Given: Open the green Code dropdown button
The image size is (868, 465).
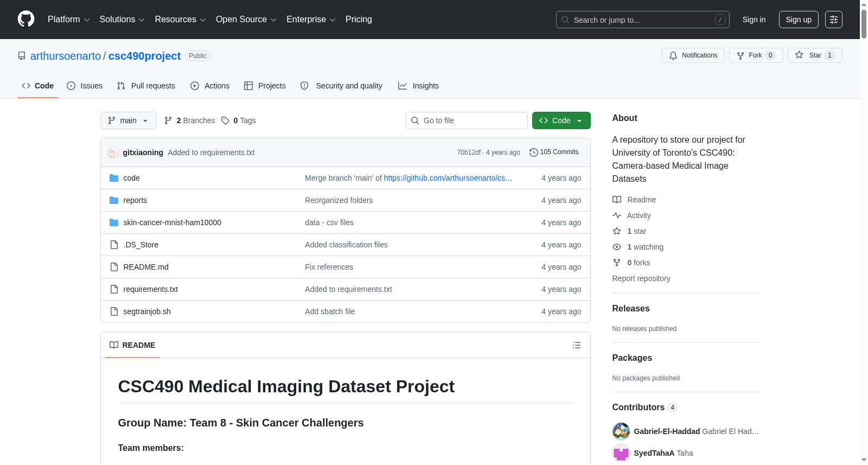Looking at the screenshot, I should 561,120.
